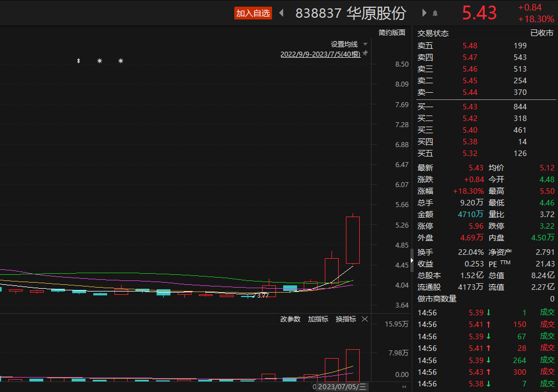
Task: Click the double-arrow at chart bottom right
Action: (x=404, y=386)
